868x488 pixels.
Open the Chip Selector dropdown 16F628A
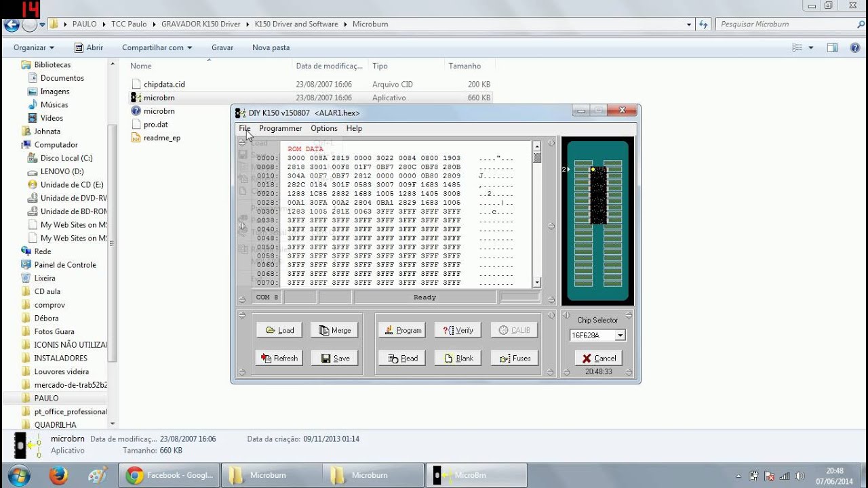(620, 335)
